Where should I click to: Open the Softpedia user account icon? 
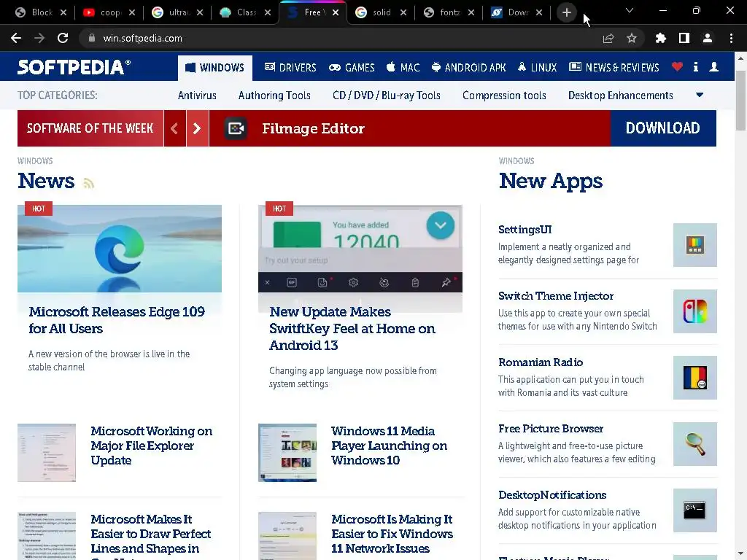pos(713,66)
